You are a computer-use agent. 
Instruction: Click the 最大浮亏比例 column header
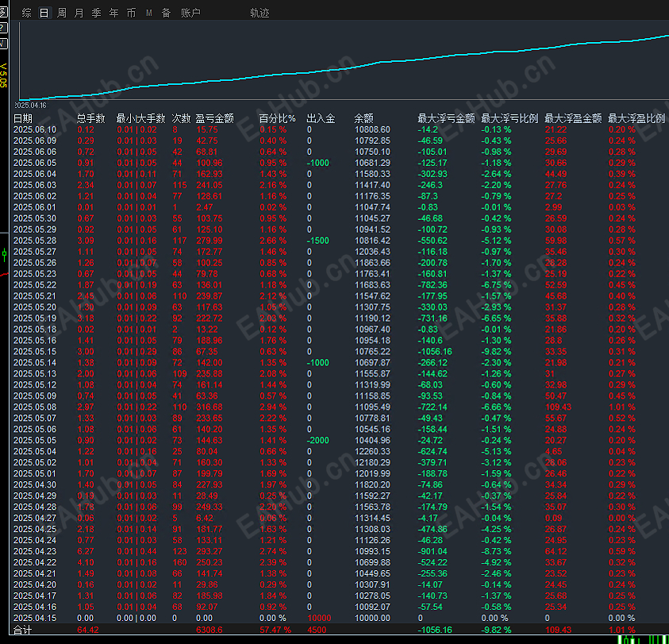pyautogui.click(x=509, y=118)
